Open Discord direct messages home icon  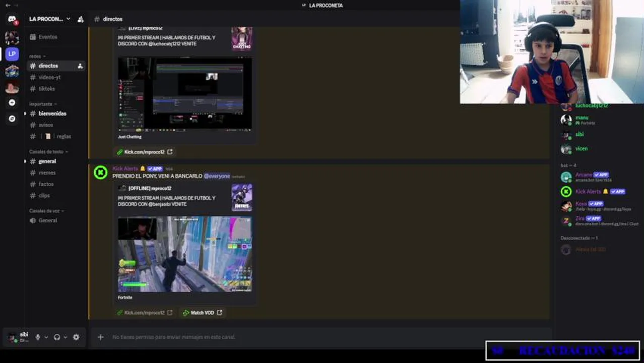12,19
